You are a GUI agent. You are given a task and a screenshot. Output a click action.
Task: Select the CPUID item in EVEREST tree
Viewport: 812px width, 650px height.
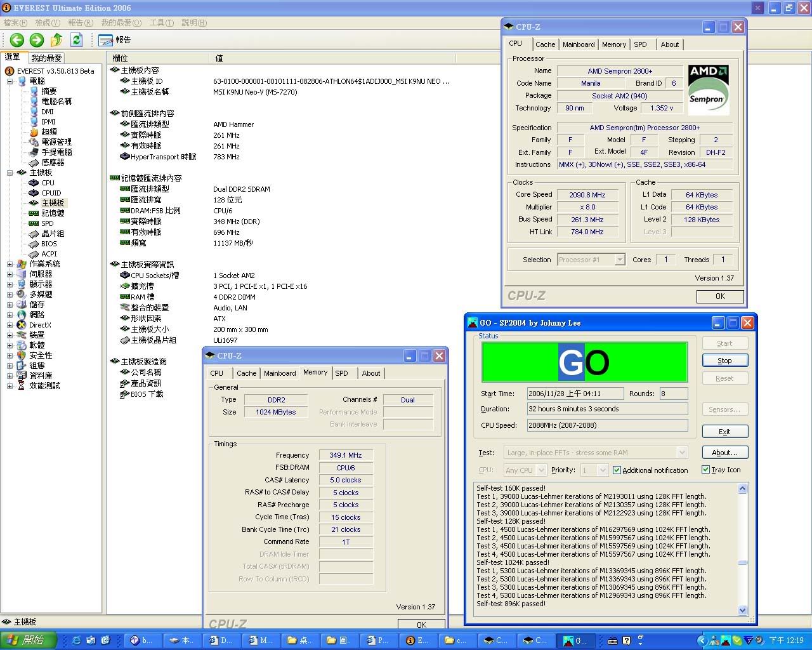click(x=51, y=193)
